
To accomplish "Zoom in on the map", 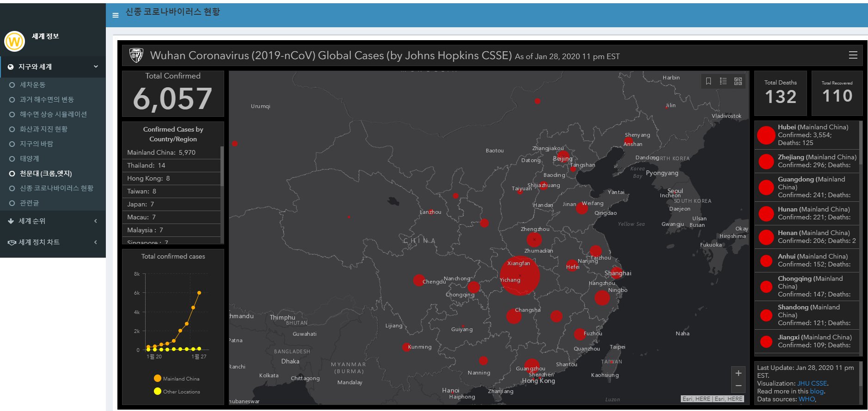I will pos(739,373).
